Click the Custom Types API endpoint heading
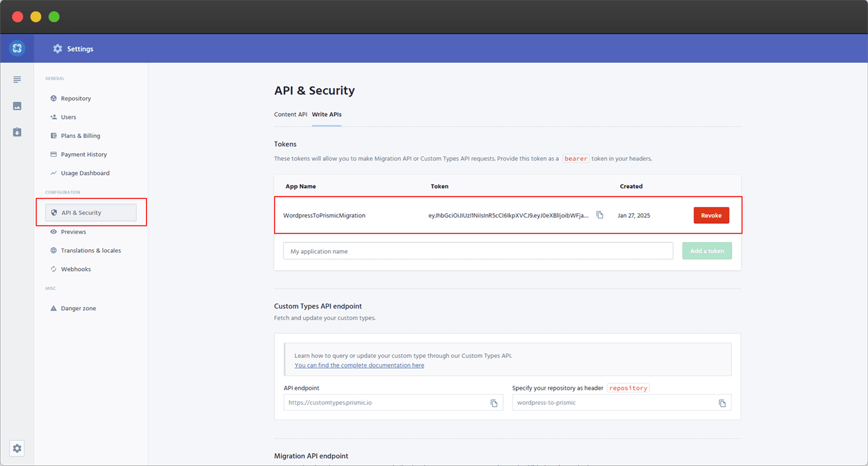868x466 pixels. coord(318,306)
